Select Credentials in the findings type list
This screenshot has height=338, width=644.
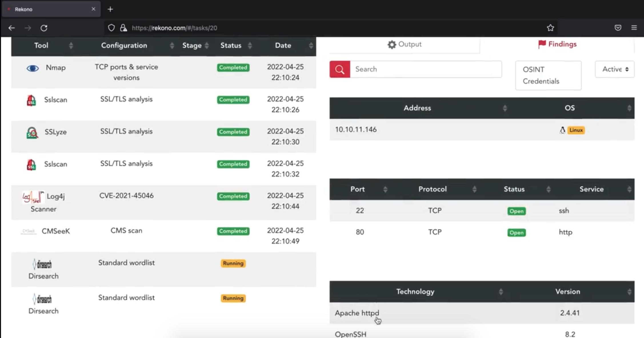click(x=541, y=81)
